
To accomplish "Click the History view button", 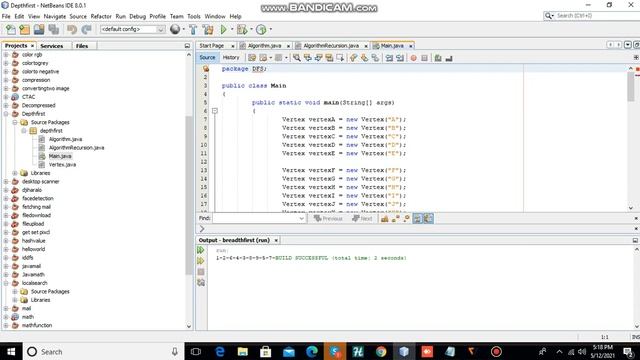I will click(x=231, y=58).
